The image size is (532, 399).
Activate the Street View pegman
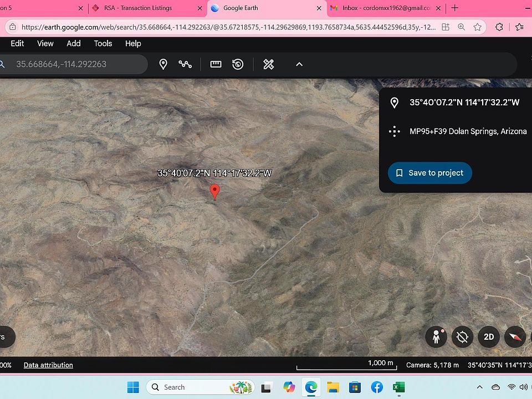tap(436, 337)
